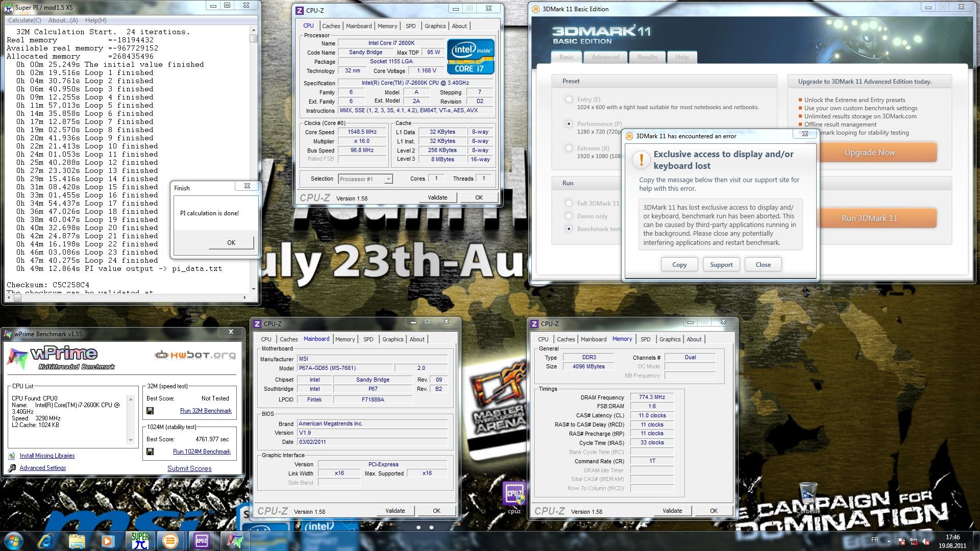Click the Super PI horizontal scroll-right arrow

(x=245, y=297)
